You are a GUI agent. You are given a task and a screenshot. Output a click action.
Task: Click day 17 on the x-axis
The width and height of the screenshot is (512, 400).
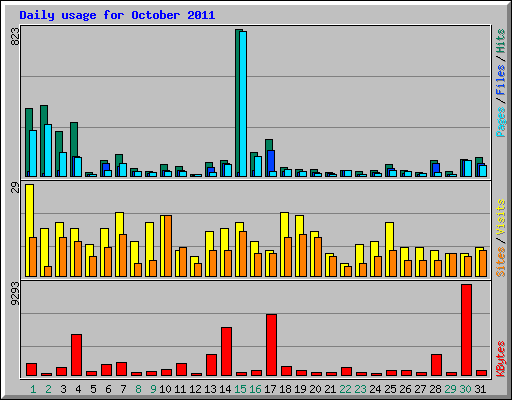click(270, 389)
